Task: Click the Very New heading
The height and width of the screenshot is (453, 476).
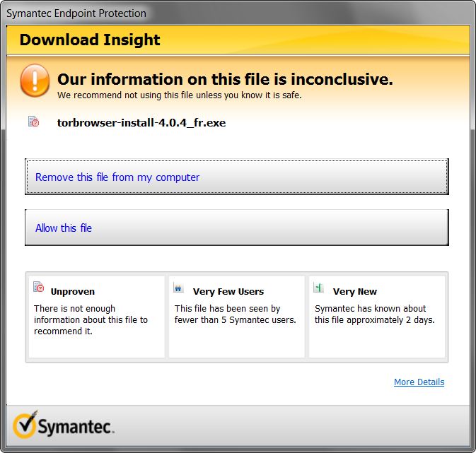Action: pyautogui.click(x=355, y=291)
